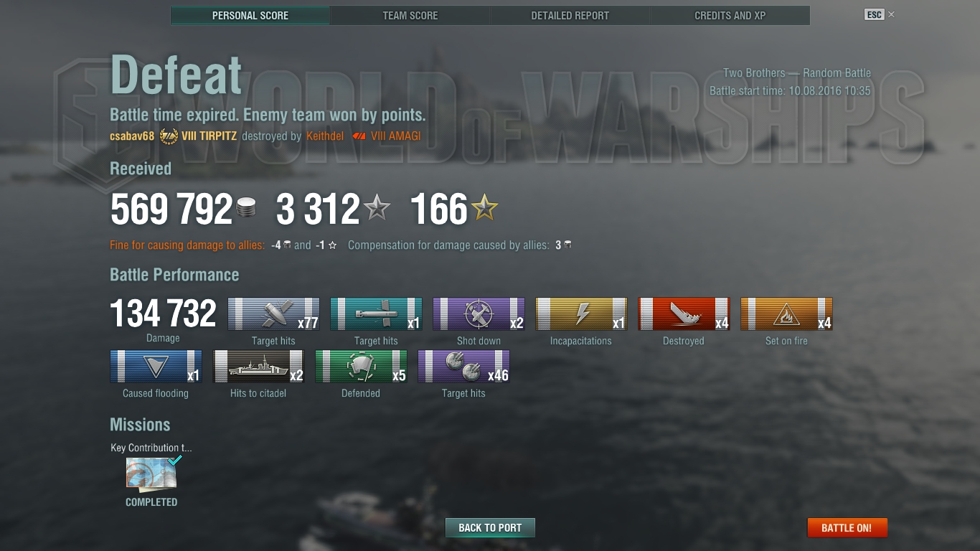Click the Hits to citadel x2 ribbon
Image resolution: width=980 pixels, height=551 pixels.
coord(258,367)
